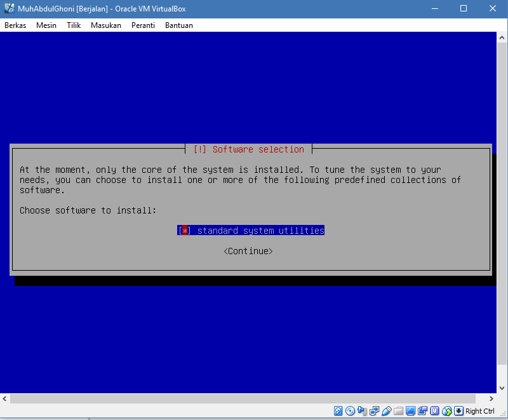Screen dimensions: 508x420
Task: Close the VirtualBox window
Action: click(x=493, y=8)
